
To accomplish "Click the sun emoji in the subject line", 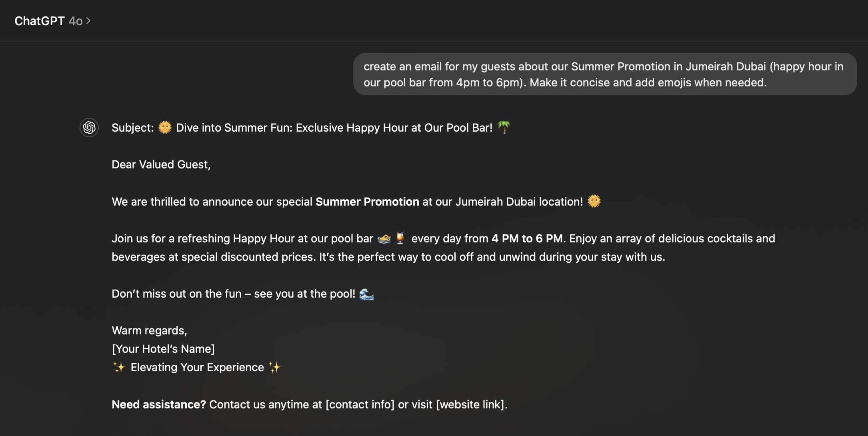I will pyautogui.click(x=165, y=128).
